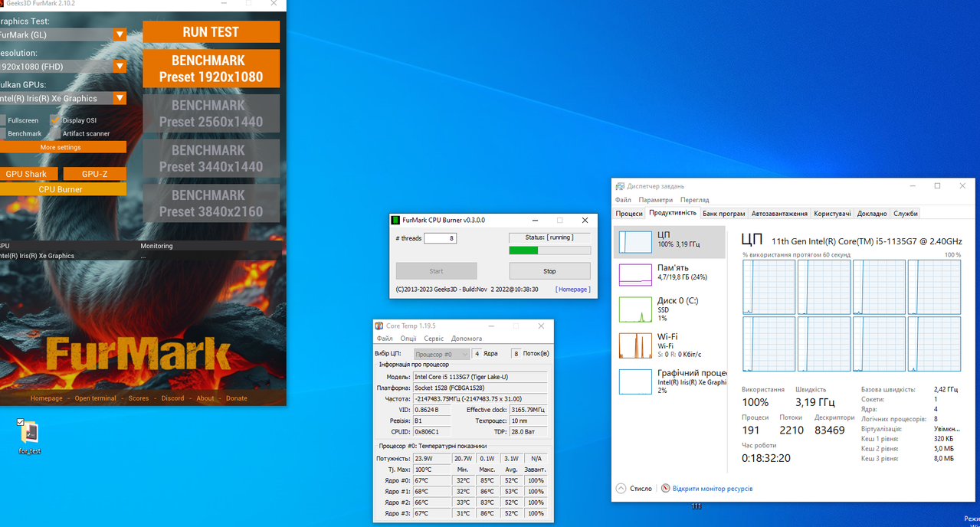Switch to the Користувачі tab
The width and height of the screenshot is (980, 527).
[x=832, y=214]
